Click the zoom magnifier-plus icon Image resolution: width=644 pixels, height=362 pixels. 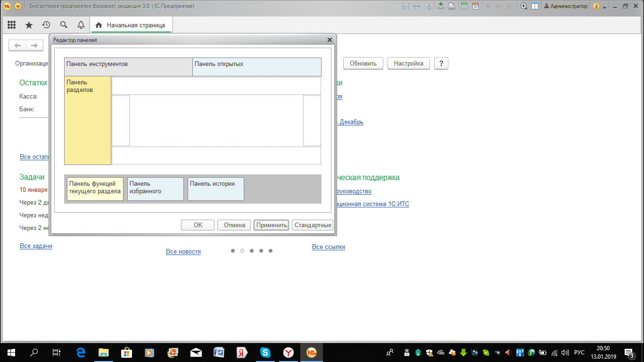(x=524, y=6)
